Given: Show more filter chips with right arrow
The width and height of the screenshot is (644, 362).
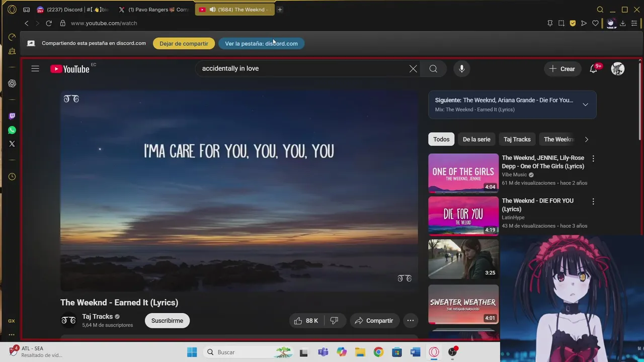Looking at the screenshot, I should [x=586, y=139].
